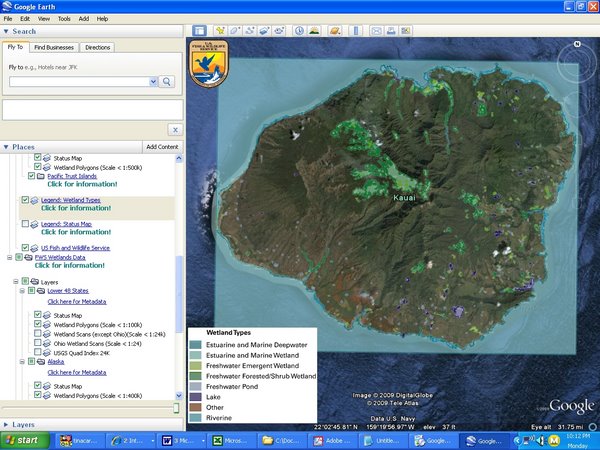The image size is (600, 450).
Task: Click View in Google Maps icon
Action: (406, 31)
